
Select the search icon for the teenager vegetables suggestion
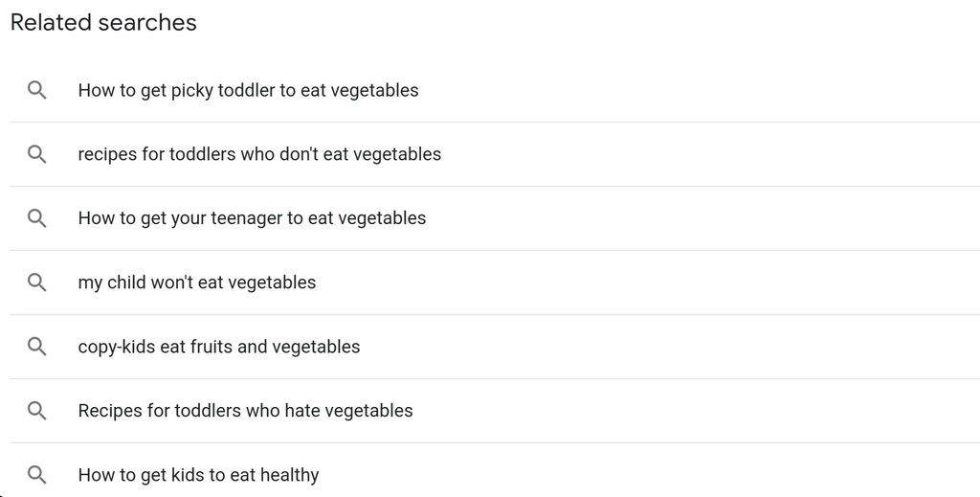(x=36, y=218)
